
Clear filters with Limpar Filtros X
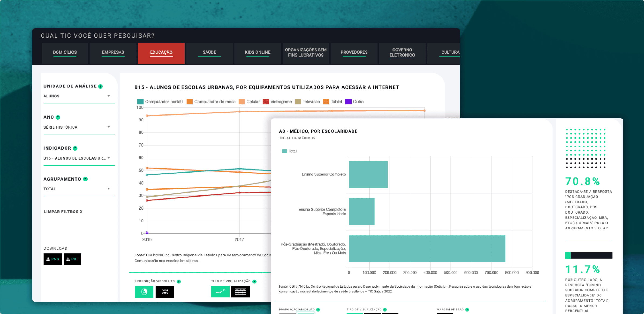63,212
